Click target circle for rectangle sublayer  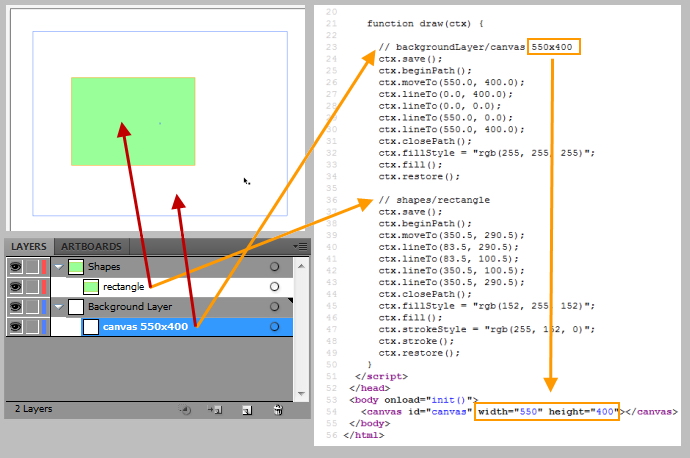point(274,287)
